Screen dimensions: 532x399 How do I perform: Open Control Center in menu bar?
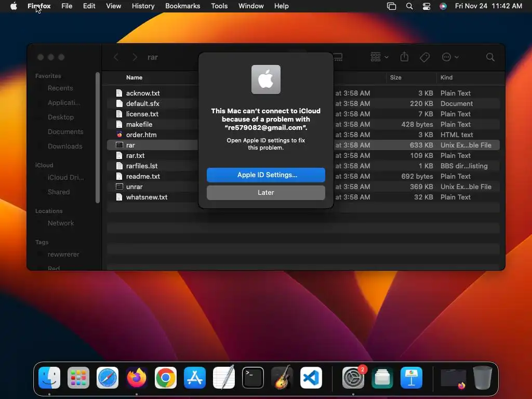426,6
